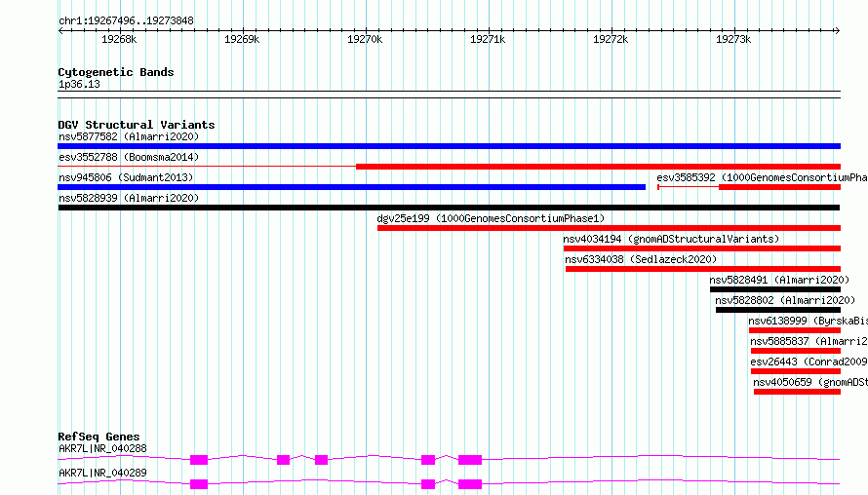Image resolution: width=868 pixels, height=495 pixels.
Task: Click the 19272k ruler tick label
Action: 611,39
